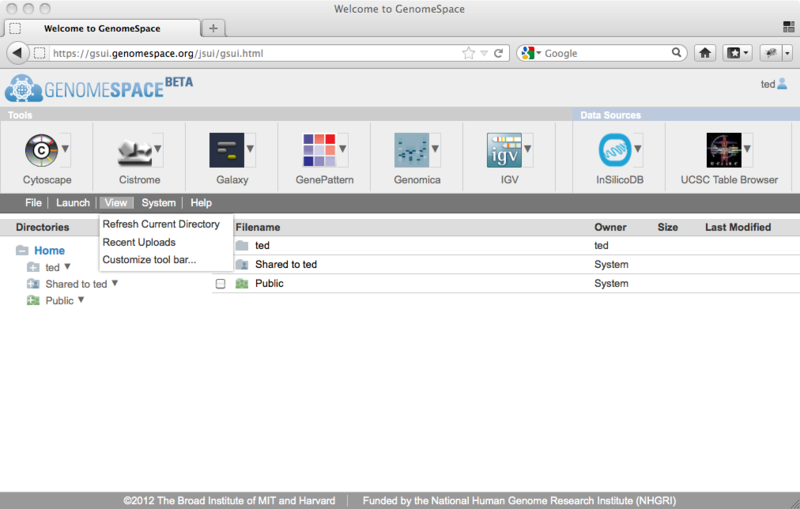Image resolution: width=800 pixels, height=509 pixels.
Task: Open the Cytoscape dropdown arrow
Action: [65, 149]
